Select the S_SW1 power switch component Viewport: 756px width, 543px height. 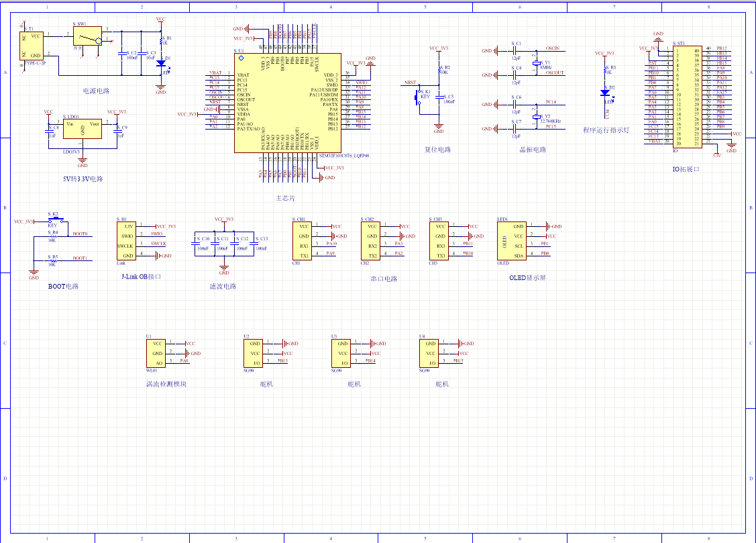click(x=88, y=36)
